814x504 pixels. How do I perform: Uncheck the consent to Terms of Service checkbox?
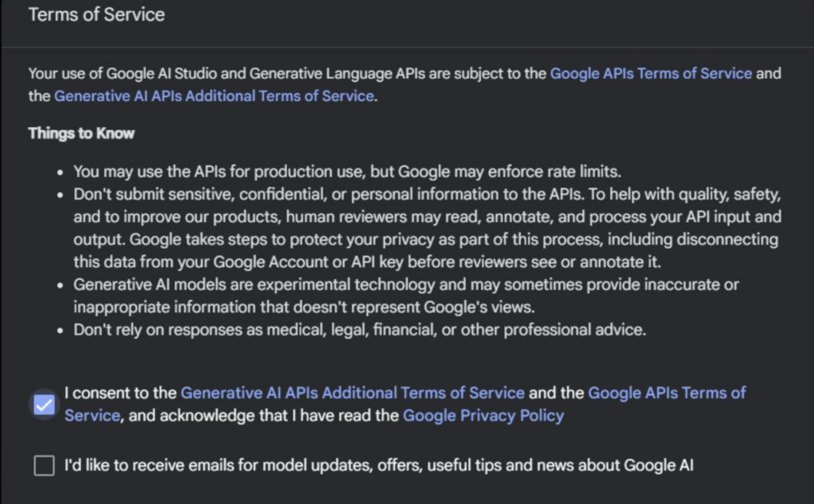45,405
